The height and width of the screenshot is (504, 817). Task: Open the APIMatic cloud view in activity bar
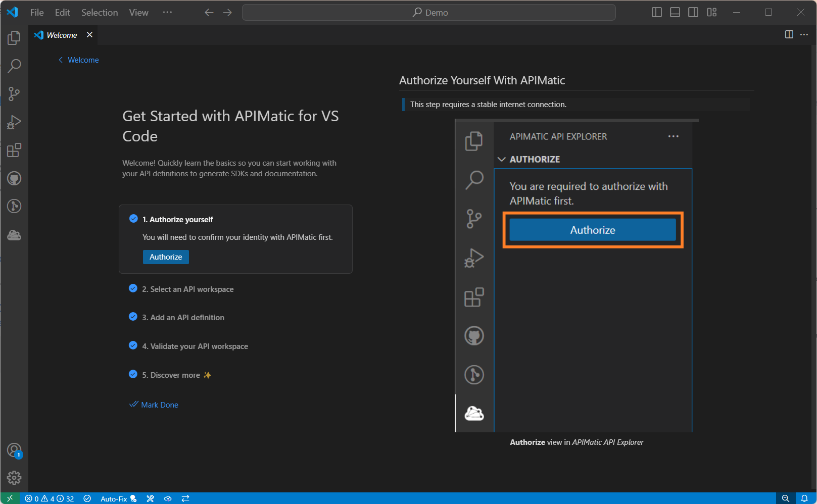(x=14, y=235)
